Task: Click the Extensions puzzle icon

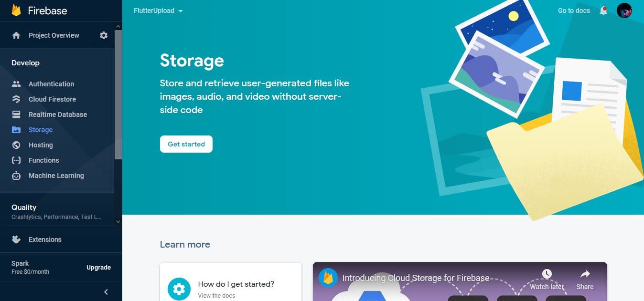Action: [16, 239]
